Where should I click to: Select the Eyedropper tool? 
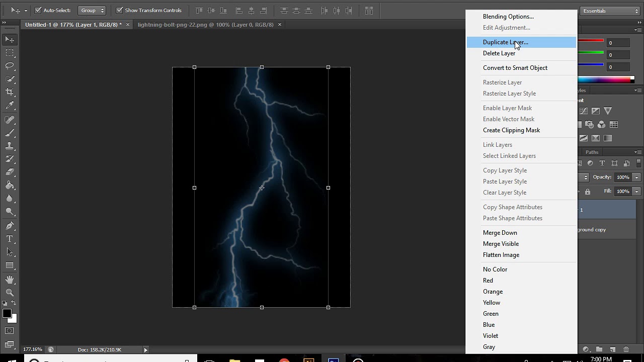click(x=10, y=105)
